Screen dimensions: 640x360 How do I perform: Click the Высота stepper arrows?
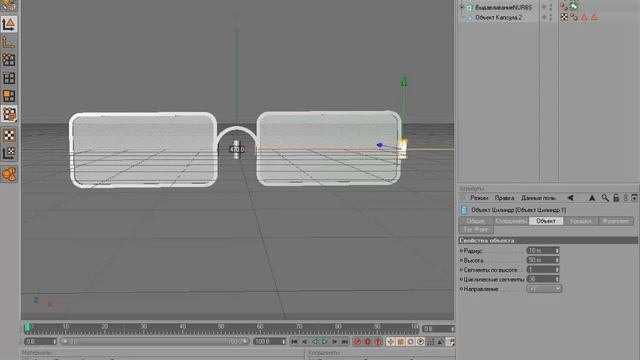pyautogui.click(x=557, y=260)
